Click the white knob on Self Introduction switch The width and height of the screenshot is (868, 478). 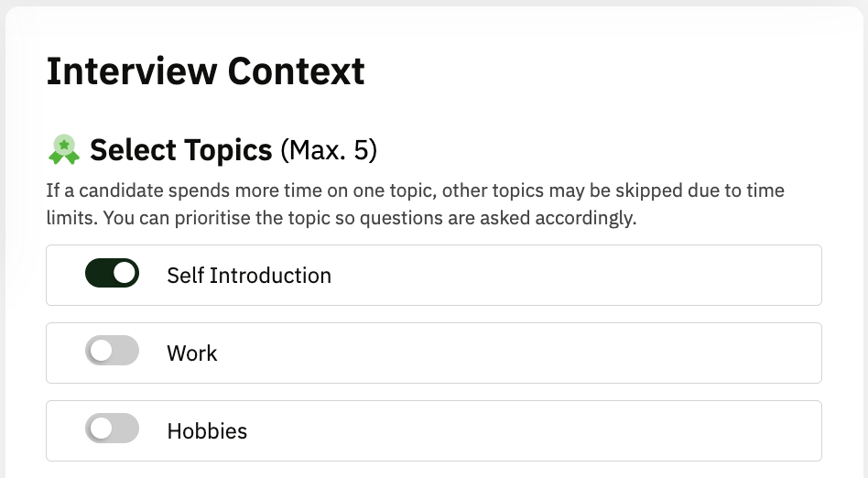coord(125,274)
